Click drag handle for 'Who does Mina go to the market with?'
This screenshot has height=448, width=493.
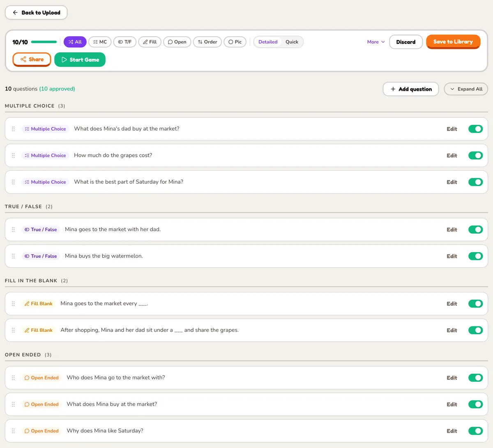pos(13,378)
